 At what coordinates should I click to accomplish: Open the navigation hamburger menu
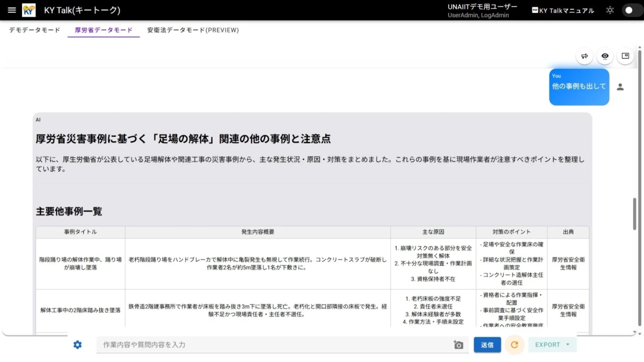12,10
